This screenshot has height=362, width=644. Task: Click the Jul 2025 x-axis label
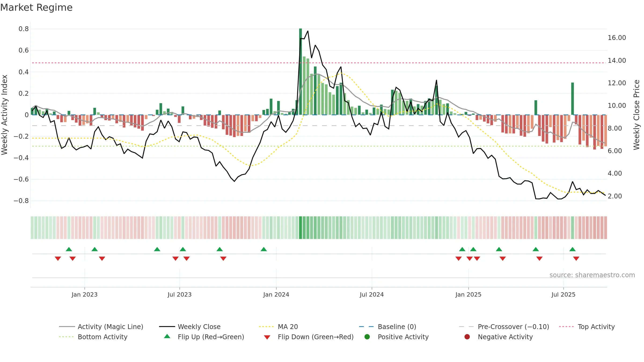563,294
